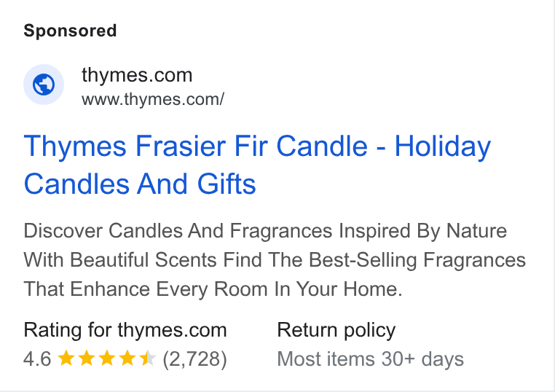Click the second gold rating star
The width and height of the screenshot is (555, 392).
point(87,358)
